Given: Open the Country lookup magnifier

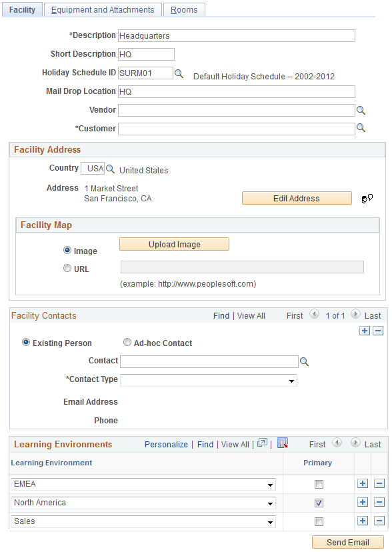Looking at the screenshot, I should (x=109, y=168).
